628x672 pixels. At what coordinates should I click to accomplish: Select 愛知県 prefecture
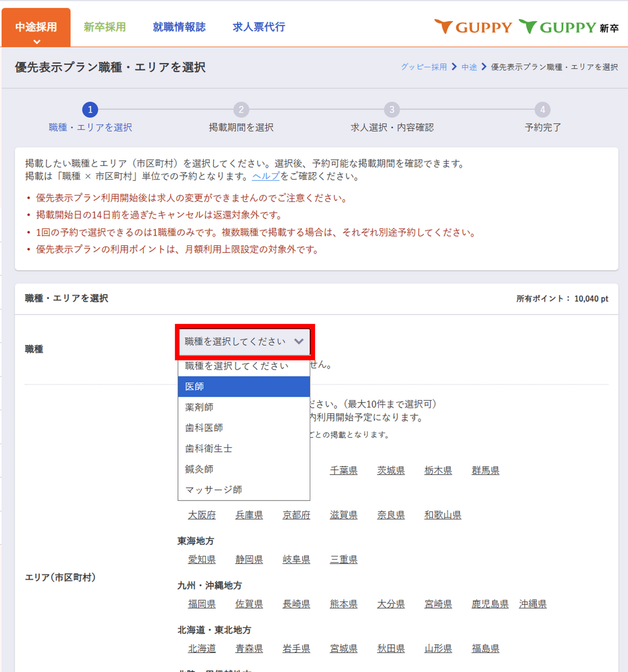click(x=202, y=560)
